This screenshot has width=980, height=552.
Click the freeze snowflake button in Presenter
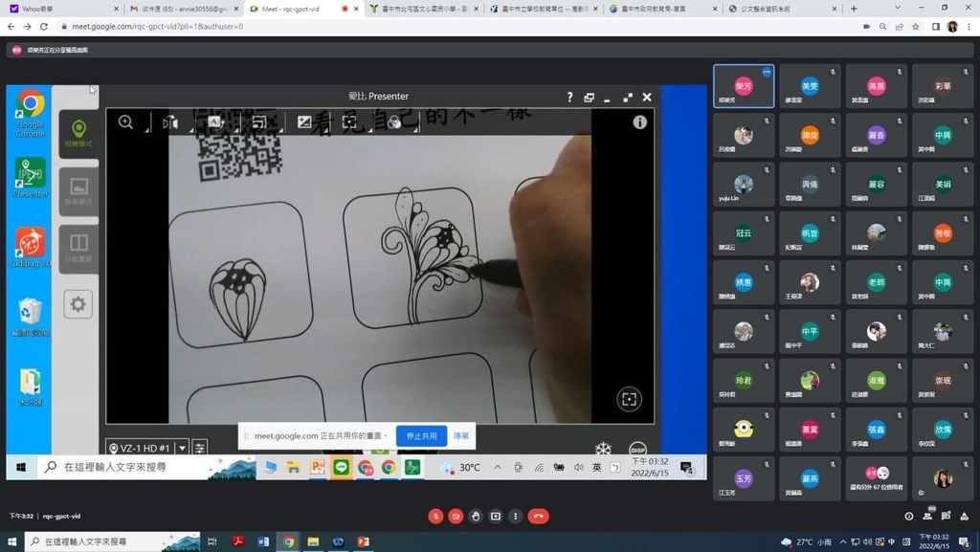[603, 449]
